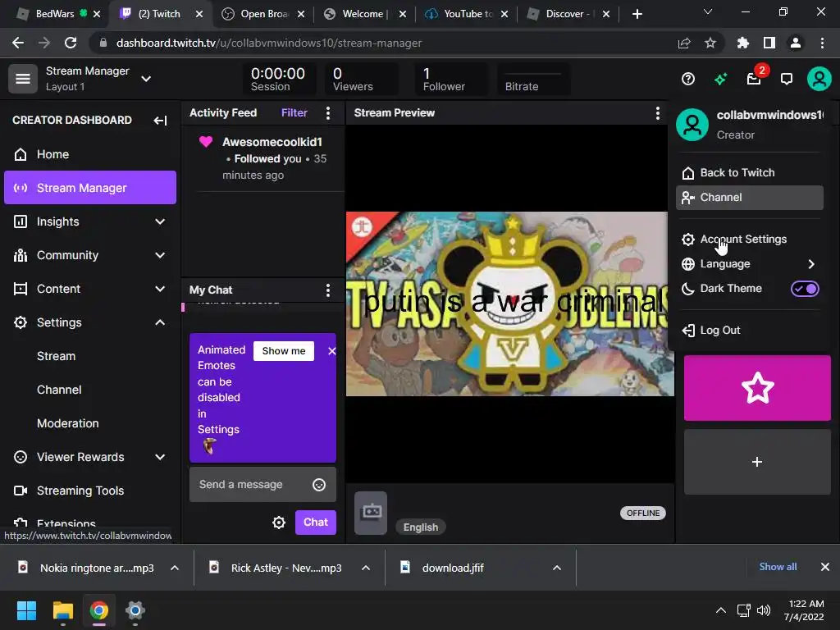The width and height of the screenshot is (840, 630).
Task: Show hidden system tray icons
Action: pyautogui.click(x=721, y=610)
